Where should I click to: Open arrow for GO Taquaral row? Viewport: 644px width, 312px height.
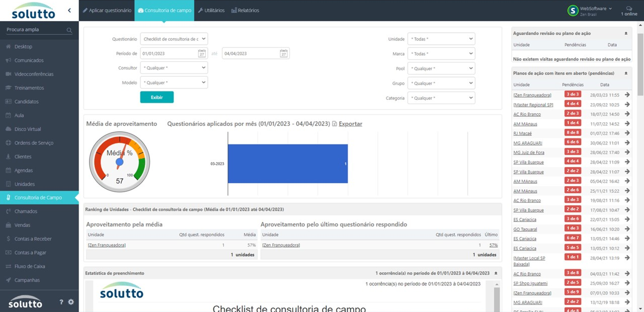[x=627, y=229]
